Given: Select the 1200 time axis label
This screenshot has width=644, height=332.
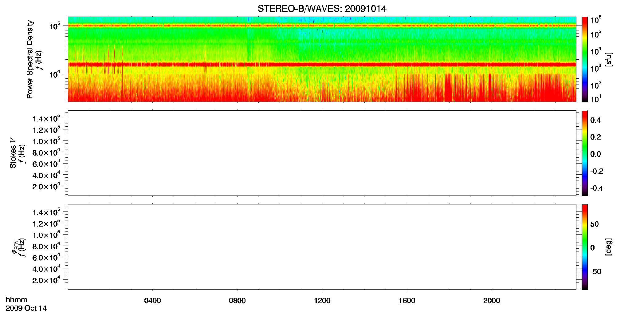Looking at the screenshot, I should point(322,301).
